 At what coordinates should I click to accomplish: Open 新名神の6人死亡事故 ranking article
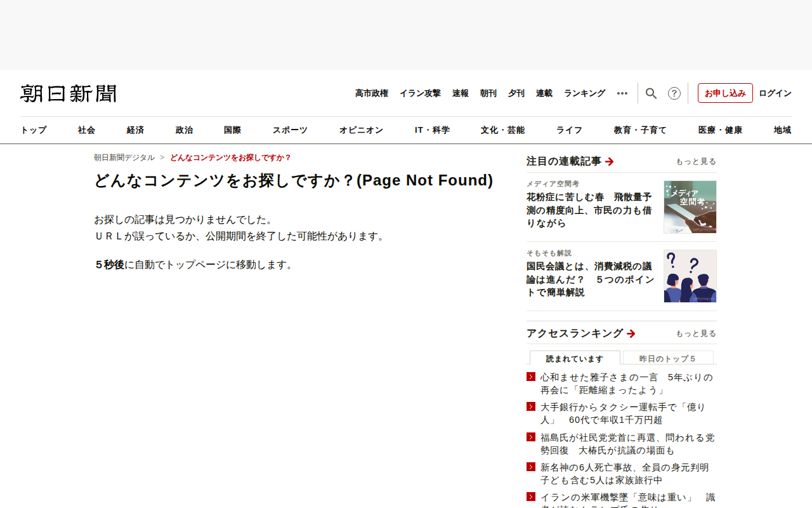coord(625,474)
